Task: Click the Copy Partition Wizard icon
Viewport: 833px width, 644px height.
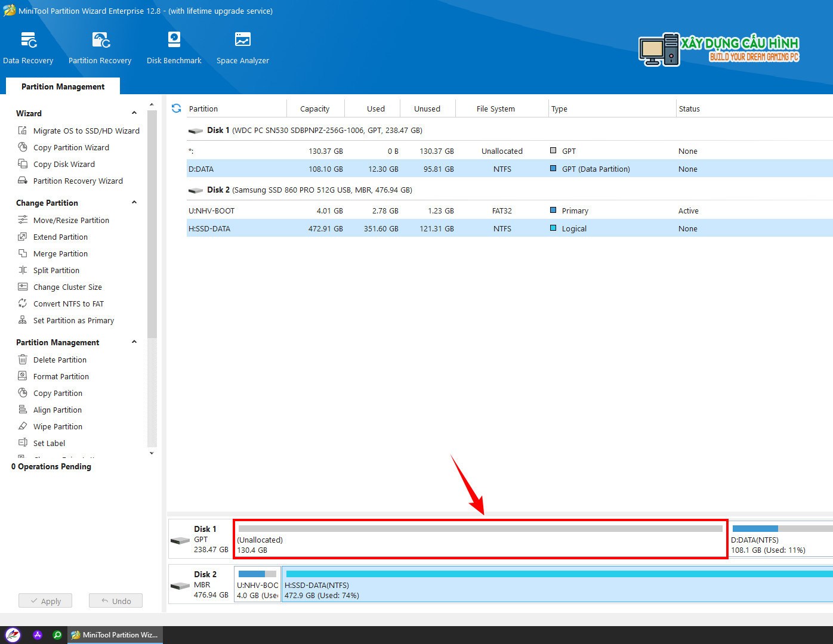Action: click(x=23, y=147)
